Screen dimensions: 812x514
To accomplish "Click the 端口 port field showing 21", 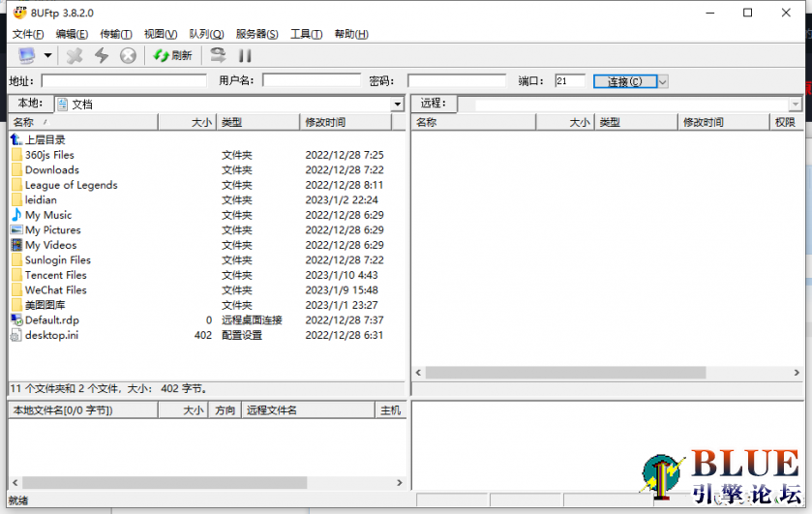I will click(x=570, y=81).
